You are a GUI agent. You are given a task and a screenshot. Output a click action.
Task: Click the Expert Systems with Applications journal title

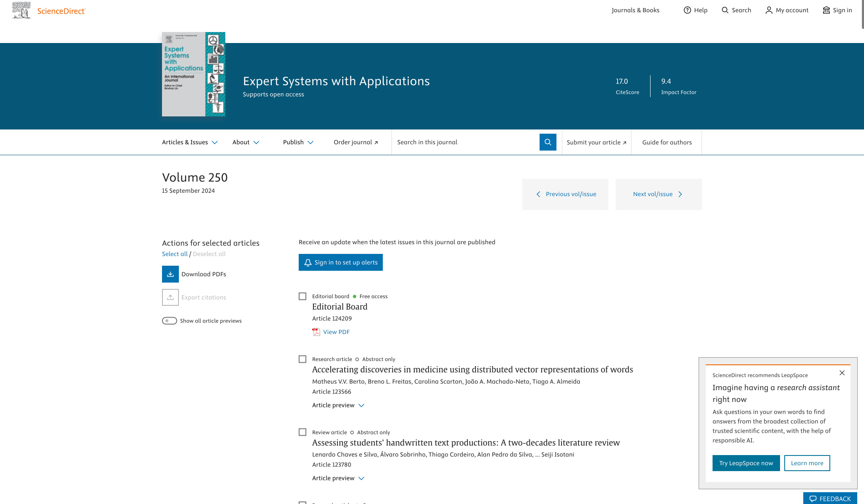click(336, 81)
